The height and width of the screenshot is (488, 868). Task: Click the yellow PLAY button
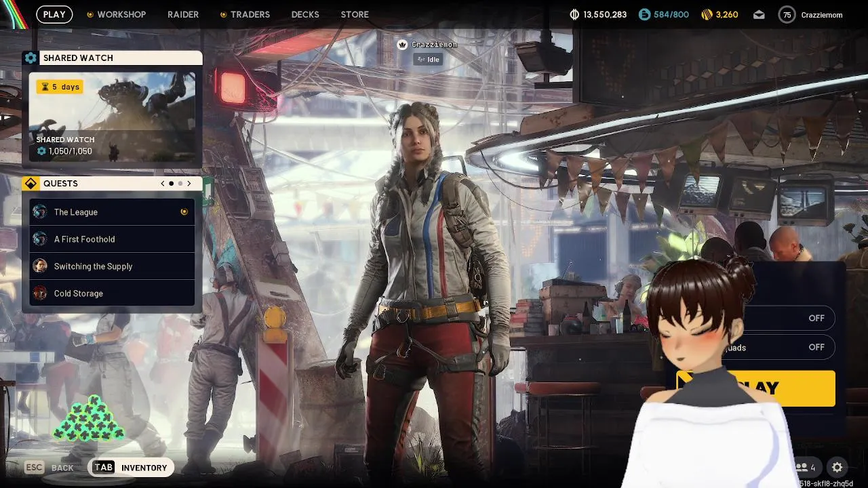point(755,388)
